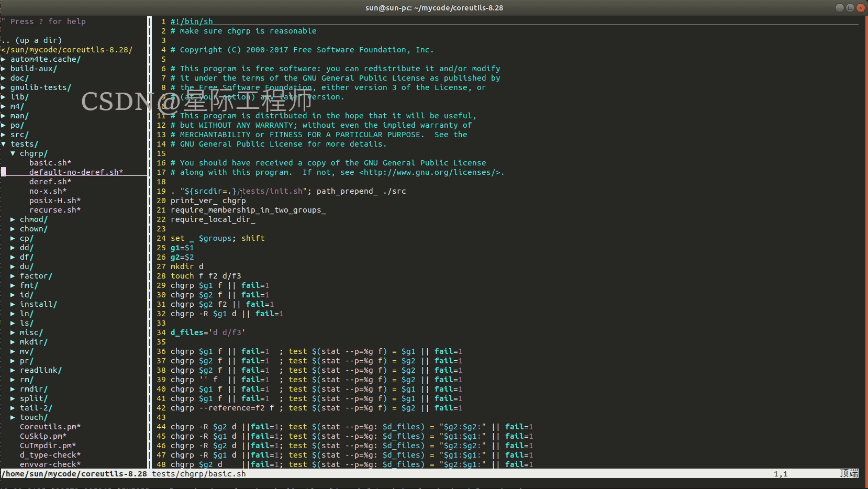Select the man folder name
This screenshot has height=489, width=868.
tap(19, 116)
